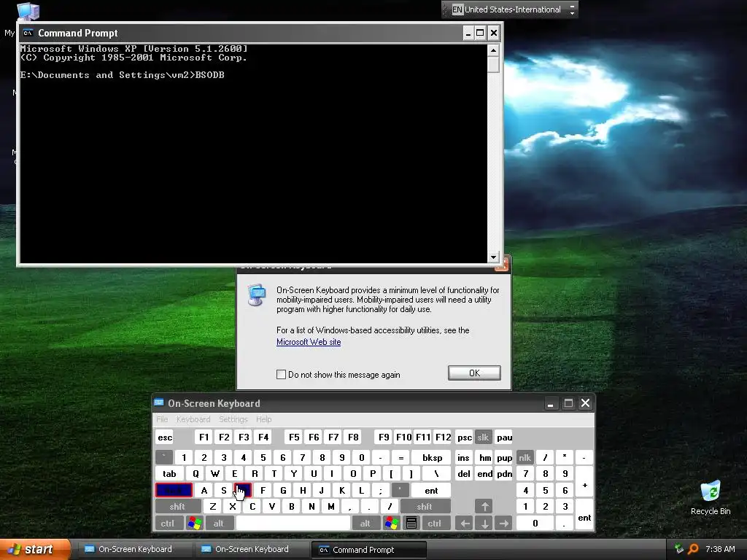
Task: Open the File menu in On-Screen Keyboard
Action: pos(162,419)
